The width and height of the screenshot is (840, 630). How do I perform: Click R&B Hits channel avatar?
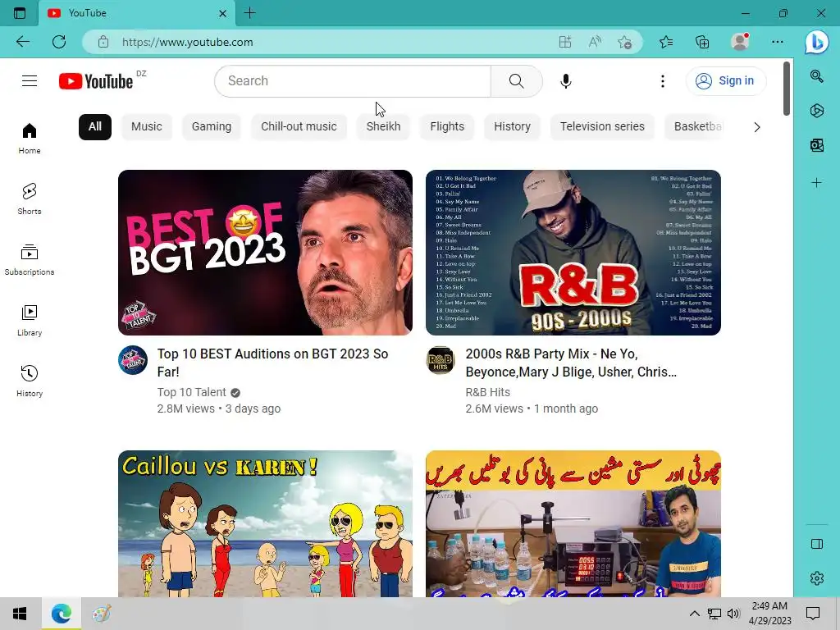441,360
